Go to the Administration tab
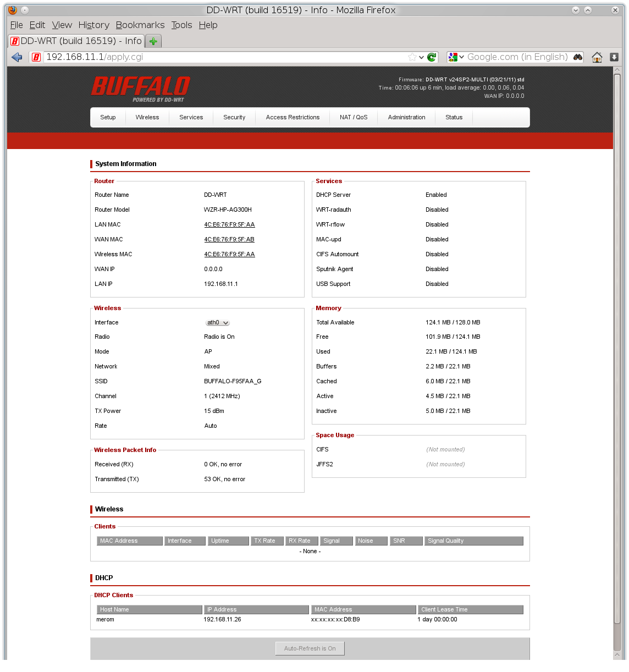The image size is (629, 672). click(x=406, y=118)
